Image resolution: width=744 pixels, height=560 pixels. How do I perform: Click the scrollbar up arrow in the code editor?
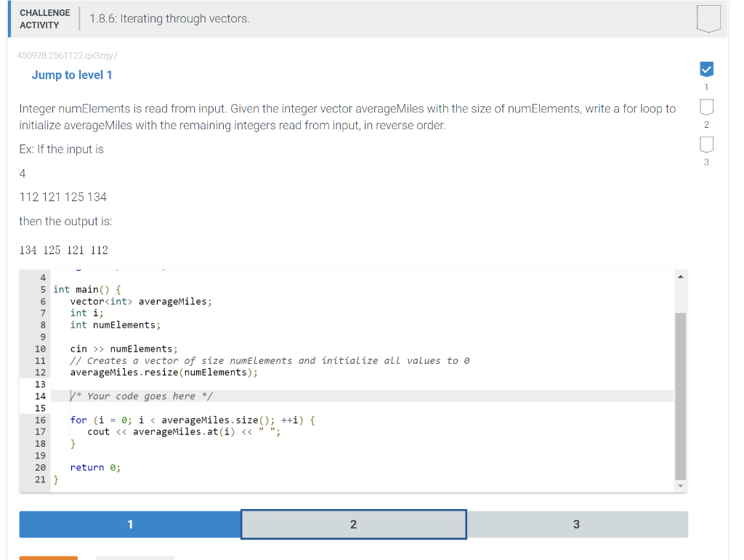[680, 275]
